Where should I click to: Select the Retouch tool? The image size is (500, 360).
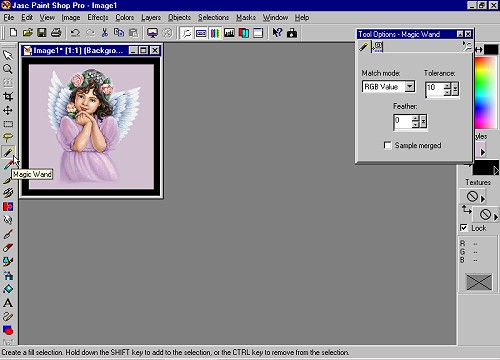click(8, 220)
